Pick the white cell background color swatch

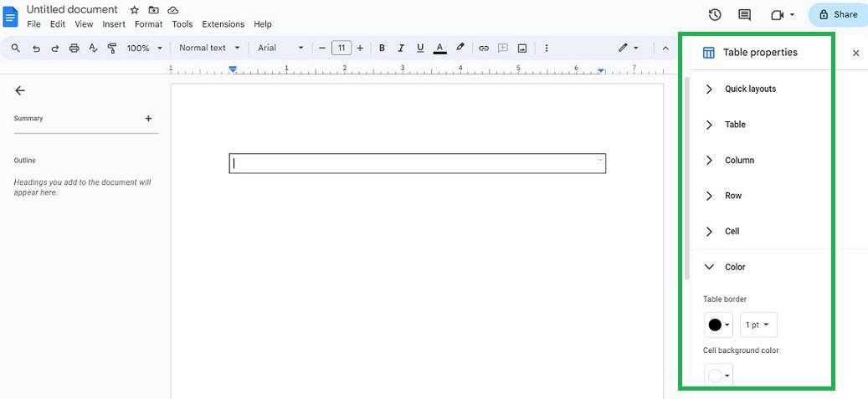coord(718,376)
